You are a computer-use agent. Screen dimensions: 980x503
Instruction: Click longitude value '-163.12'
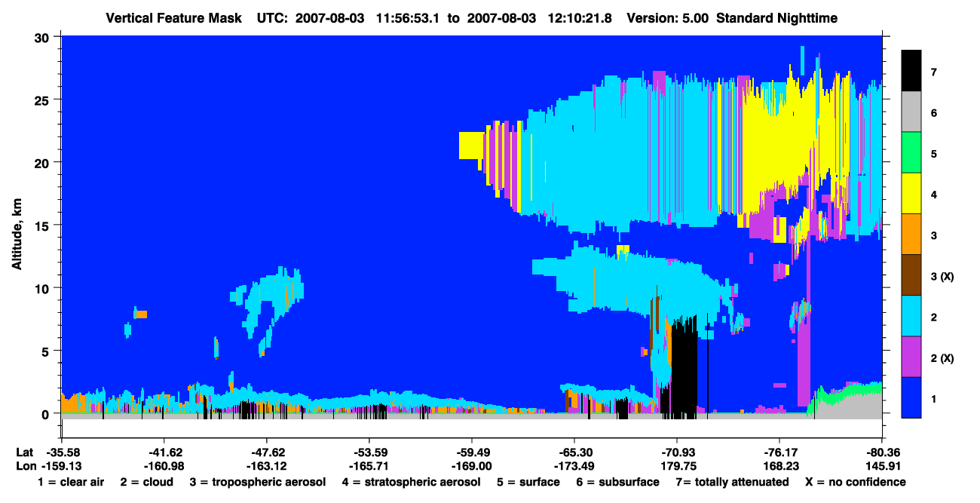(x=266, y=467)
